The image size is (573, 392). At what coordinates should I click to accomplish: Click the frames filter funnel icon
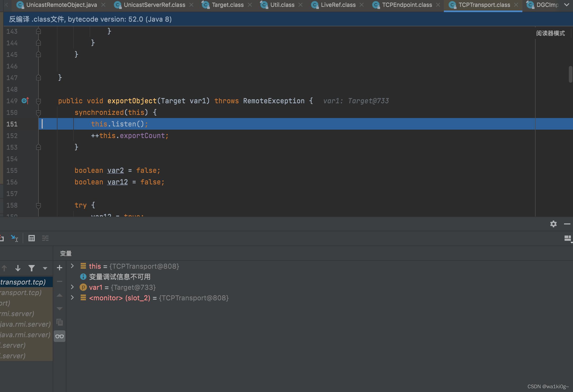point(32,268)
